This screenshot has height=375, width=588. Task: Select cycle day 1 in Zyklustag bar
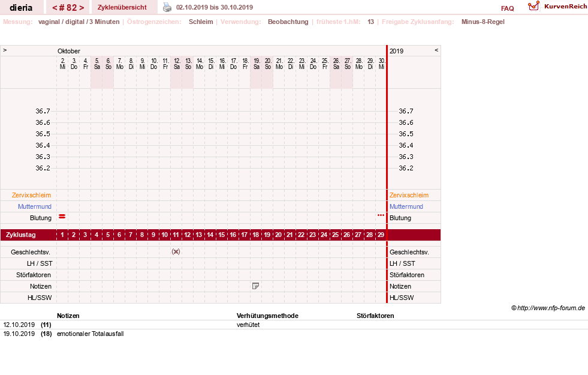coord(62,235)
